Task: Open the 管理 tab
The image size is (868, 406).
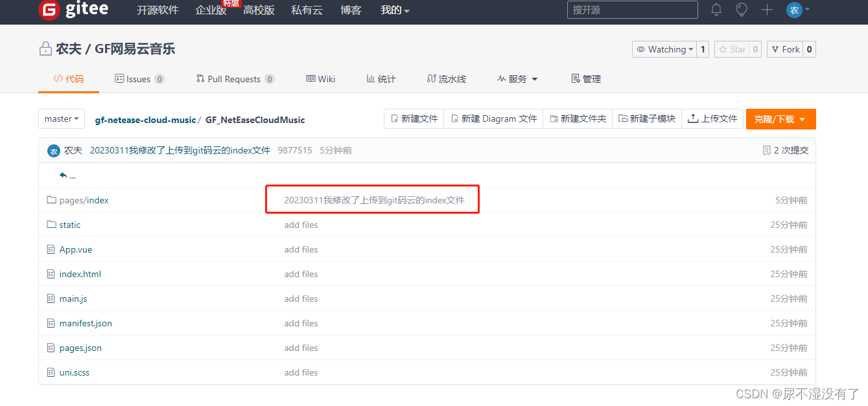Action: tap(586, 79)
